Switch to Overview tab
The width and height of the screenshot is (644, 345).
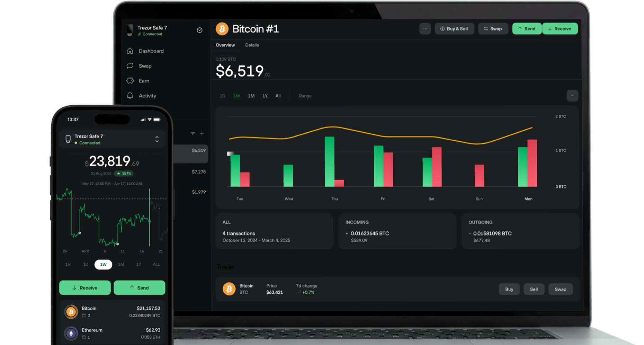[x=225, y=45]
